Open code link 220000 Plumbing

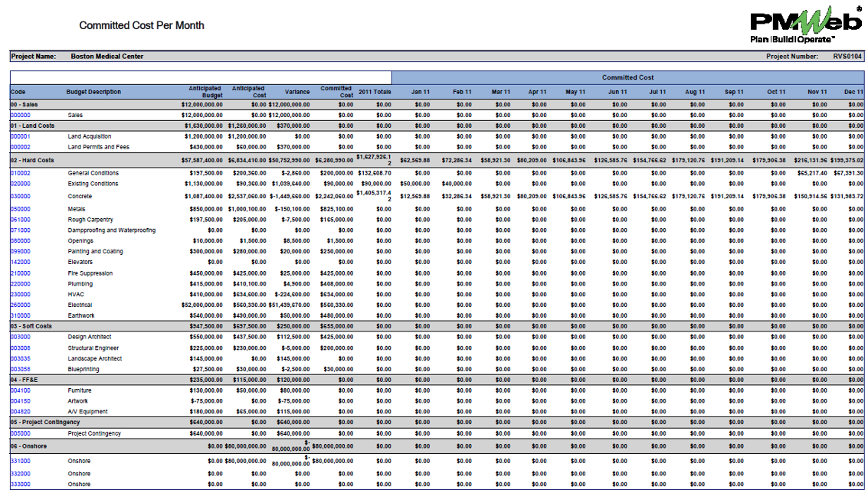[x=21, y=284]
